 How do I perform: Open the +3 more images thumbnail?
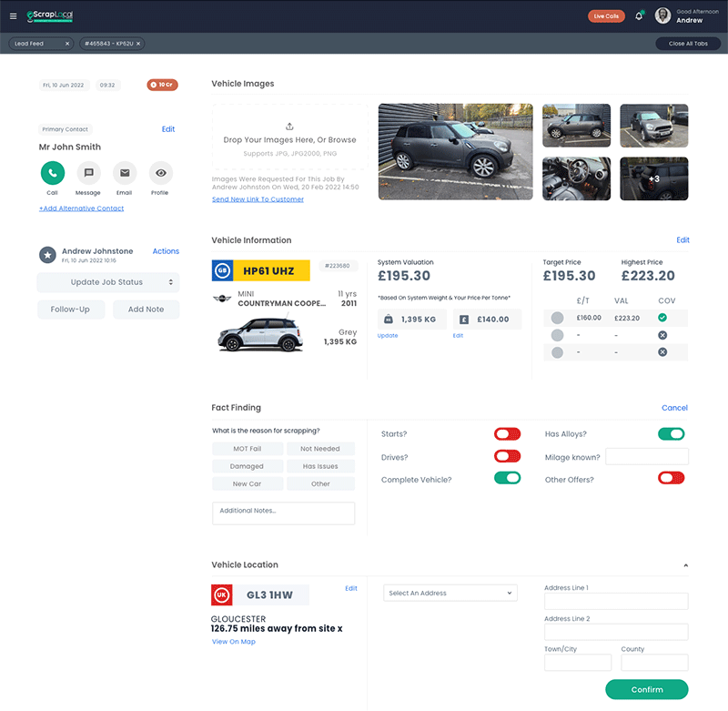pos(654,178)
